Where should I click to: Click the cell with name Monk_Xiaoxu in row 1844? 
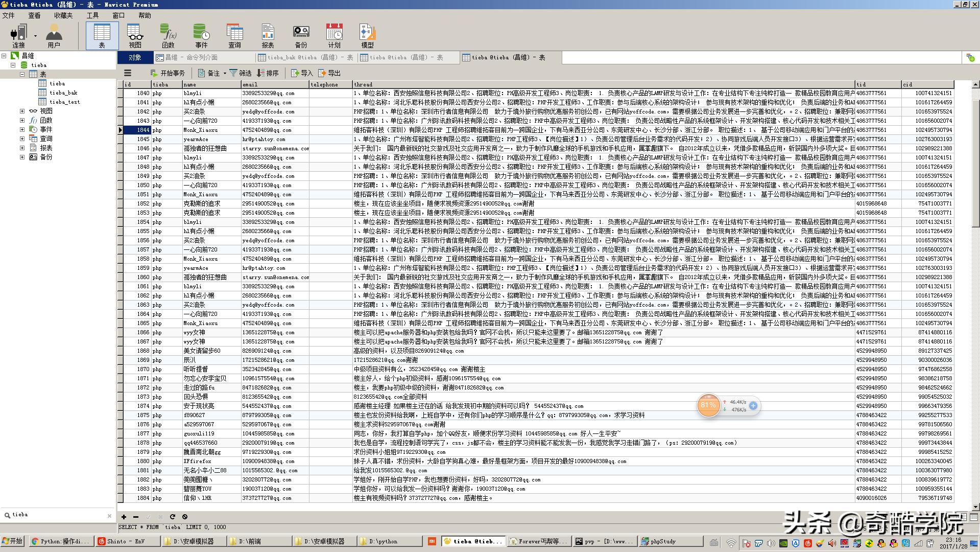211,130
